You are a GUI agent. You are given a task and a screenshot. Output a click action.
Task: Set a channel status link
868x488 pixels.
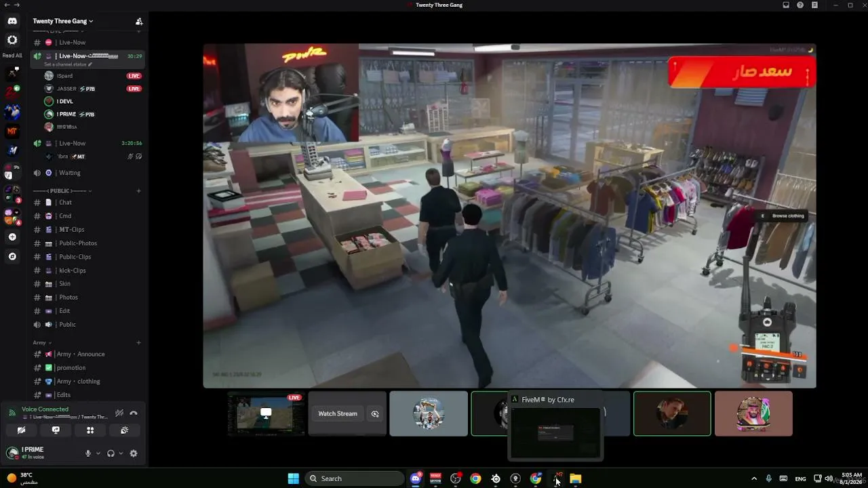pos(67,64)
